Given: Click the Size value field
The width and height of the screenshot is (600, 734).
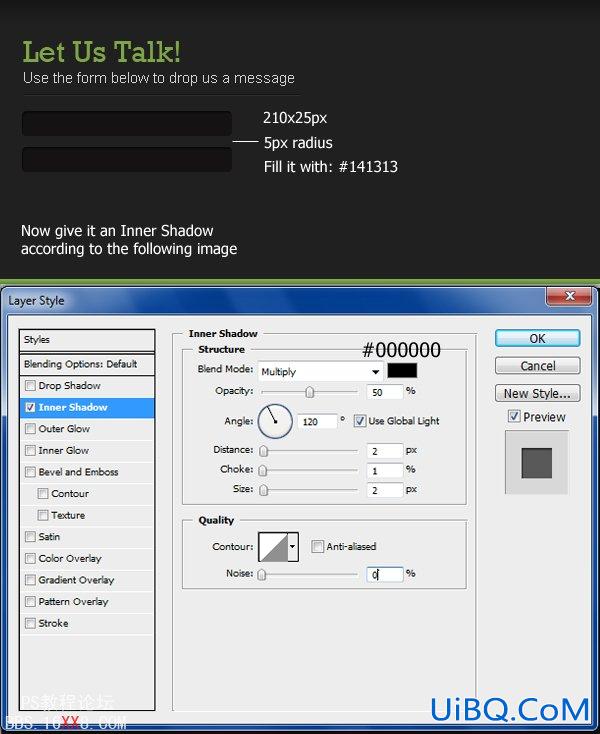Looking at the screenshot, I should (x=385, y=490).
